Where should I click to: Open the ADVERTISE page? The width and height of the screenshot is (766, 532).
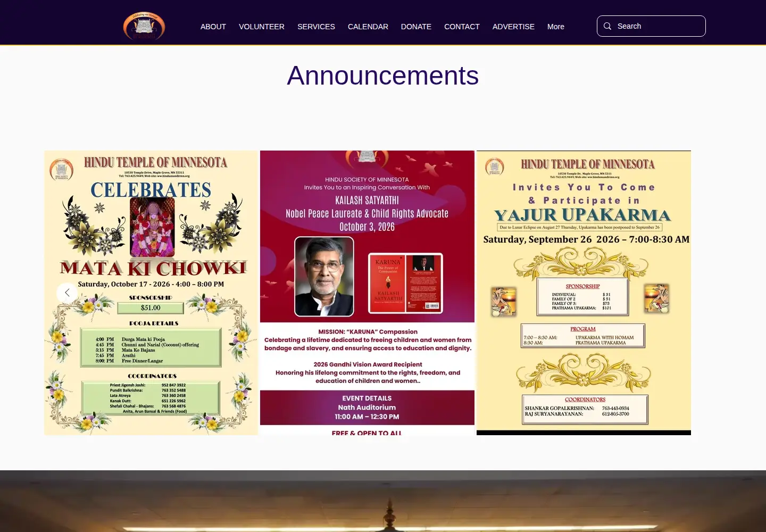pos(513,27)
